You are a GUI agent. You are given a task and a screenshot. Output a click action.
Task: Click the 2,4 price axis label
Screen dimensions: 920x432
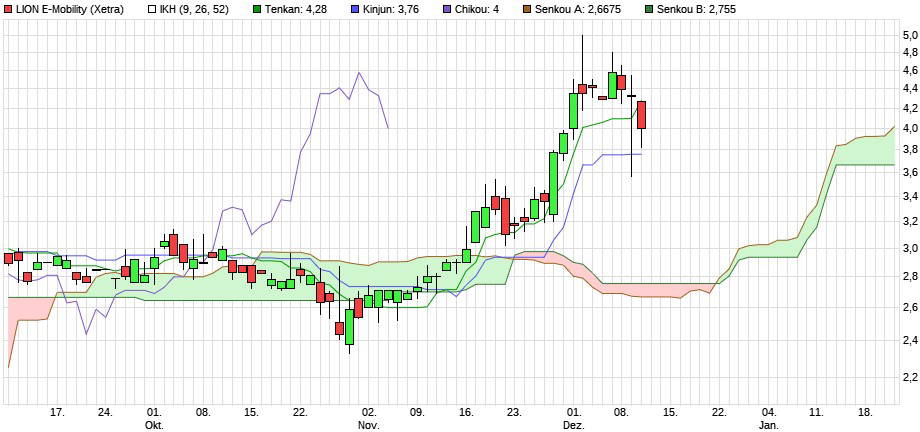click(910, 340)
